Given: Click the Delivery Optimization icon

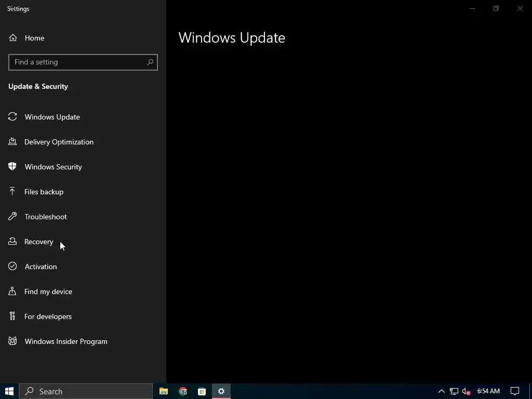Looking at the screenshot, I should click(12, 141).
